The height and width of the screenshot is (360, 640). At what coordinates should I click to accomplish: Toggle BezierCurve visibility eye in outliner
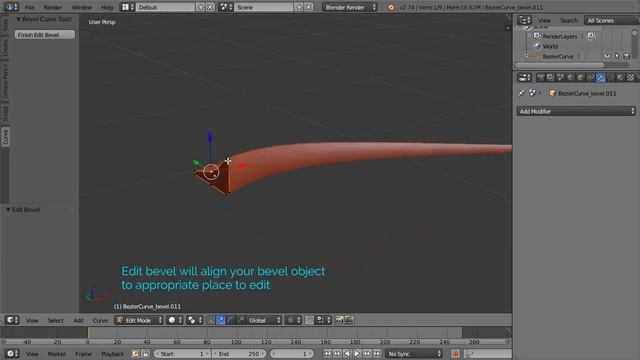607,56
